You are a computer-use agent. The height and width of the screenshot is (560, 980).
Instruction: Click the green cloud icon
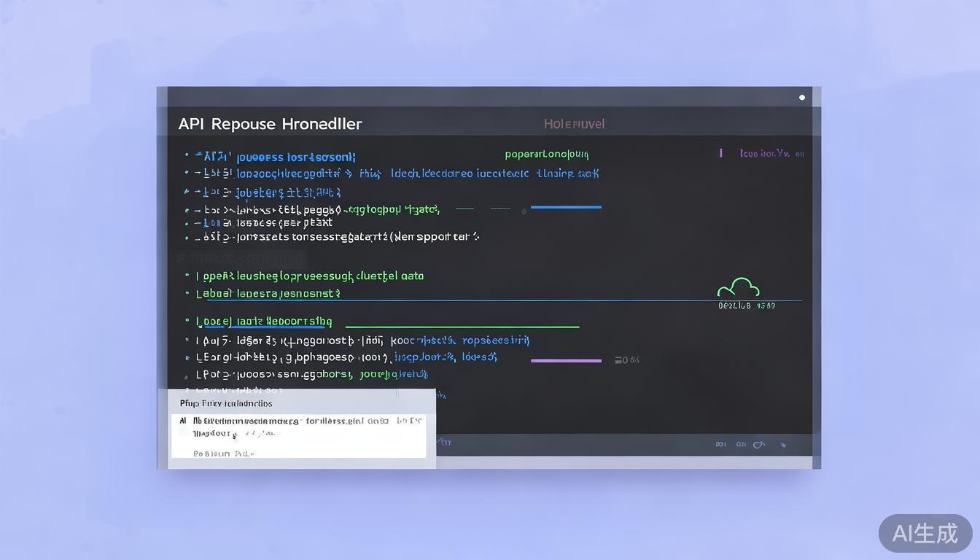[739, 287]
